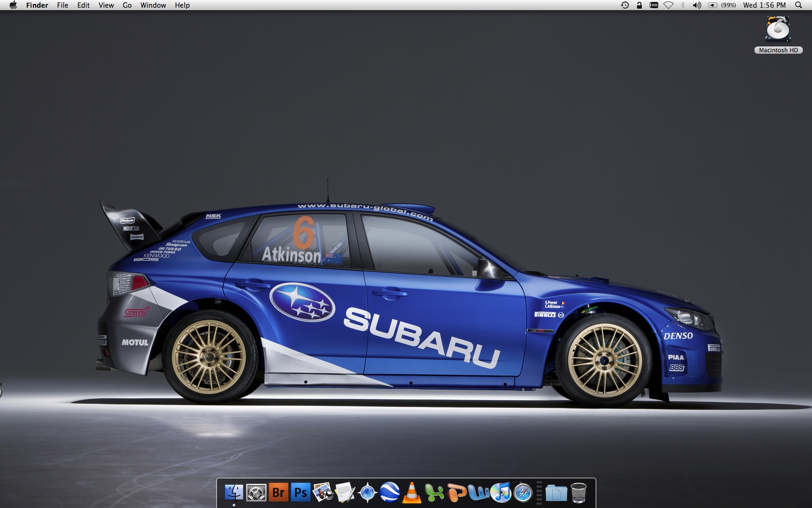The height and width of the screenshot is (508, 812).
Task: Open Finder from the Dock
Action: pyautogui.click(x=234, y=493)
